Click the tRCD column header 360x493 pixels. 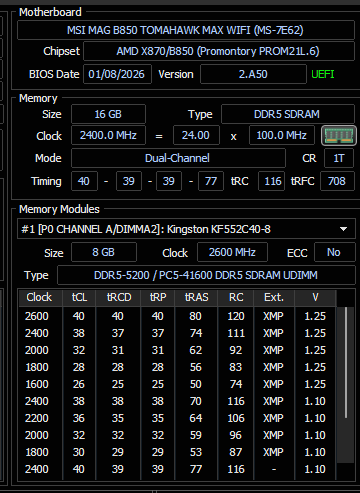(119, 297)
